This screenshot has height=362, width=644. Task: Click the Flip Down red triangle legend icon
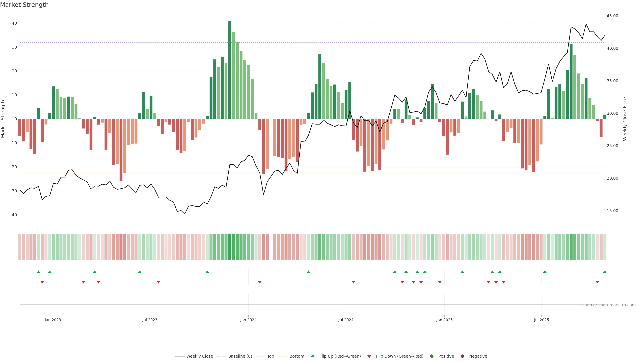click(369, 356)
